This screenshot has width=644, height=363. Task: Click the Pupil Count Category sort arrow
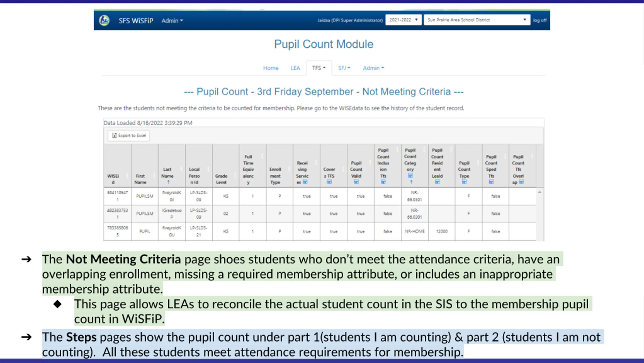(x=411, y=182)
